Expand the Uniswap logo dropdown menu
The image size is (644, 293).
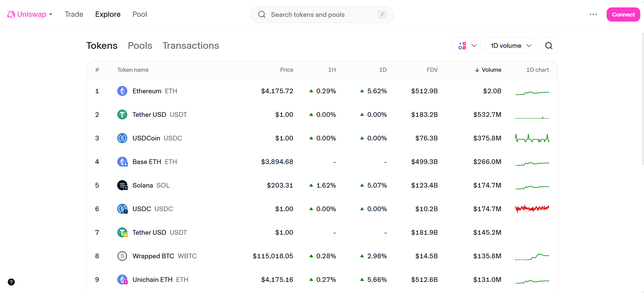click(51, 14)
